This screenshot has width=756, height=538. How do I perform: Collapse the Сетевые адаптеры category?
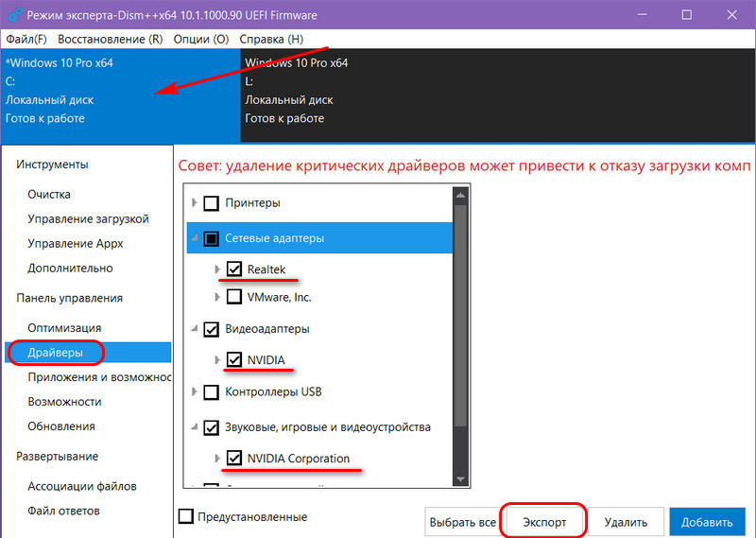pyautogui.click(x=195, y=238)
